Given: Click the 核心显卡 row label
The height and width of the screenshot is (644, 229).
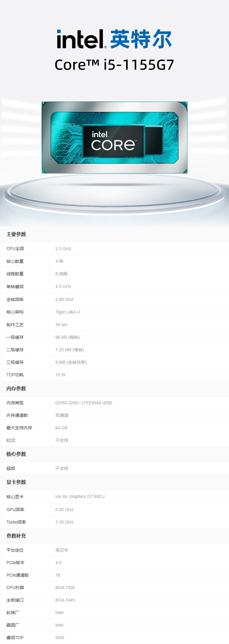Looking at the screenshot, I should (15, 497).
